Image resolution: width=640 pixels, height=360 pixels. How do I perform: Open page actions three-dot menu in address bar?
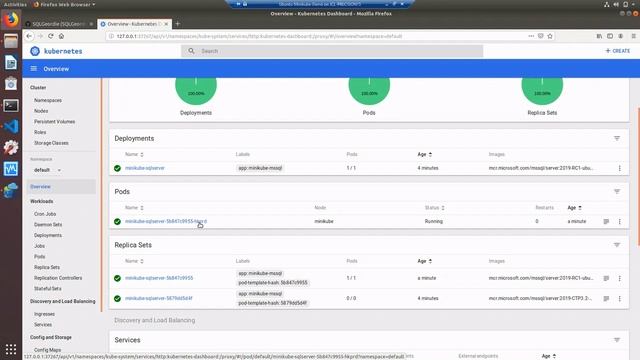pos(531,36)
